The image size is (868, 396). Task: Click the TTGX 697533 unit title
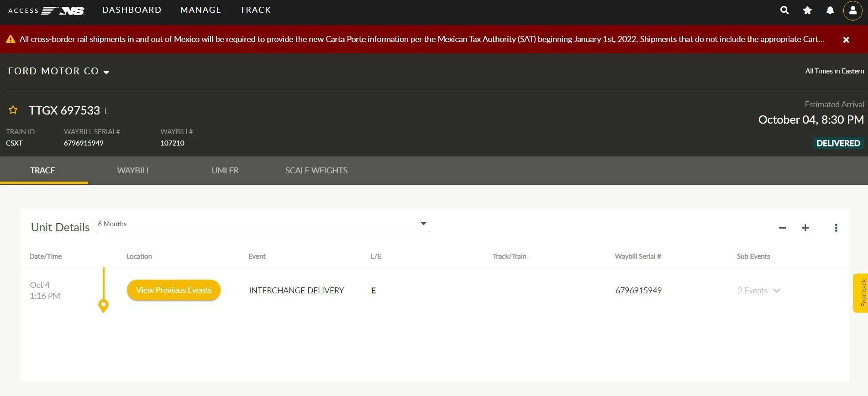(x=64, y=110)
